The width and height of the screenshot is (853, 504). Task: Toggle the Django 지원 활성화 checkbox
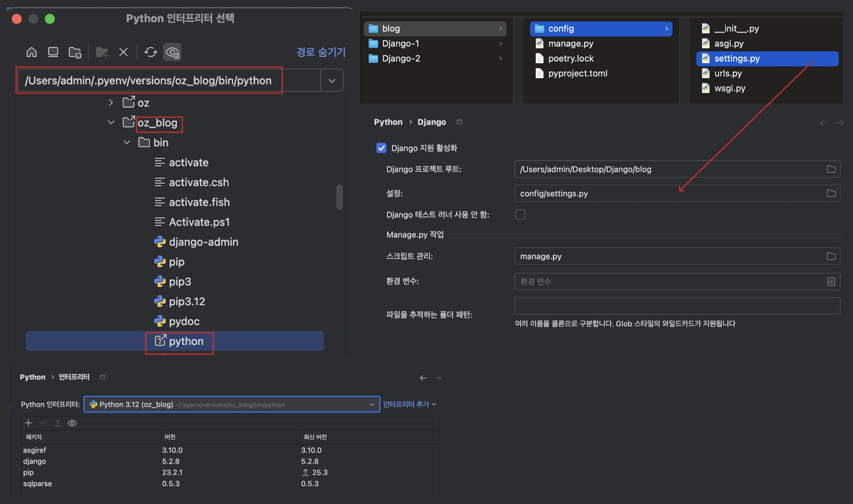[381, 148]
